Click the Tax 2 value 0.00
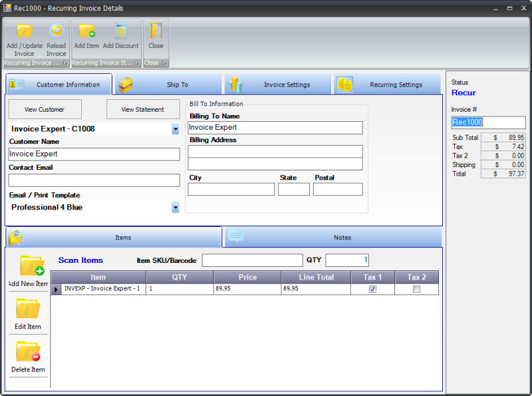The height and width of the screenshot is (396, 532). click(x=503, y=156)
